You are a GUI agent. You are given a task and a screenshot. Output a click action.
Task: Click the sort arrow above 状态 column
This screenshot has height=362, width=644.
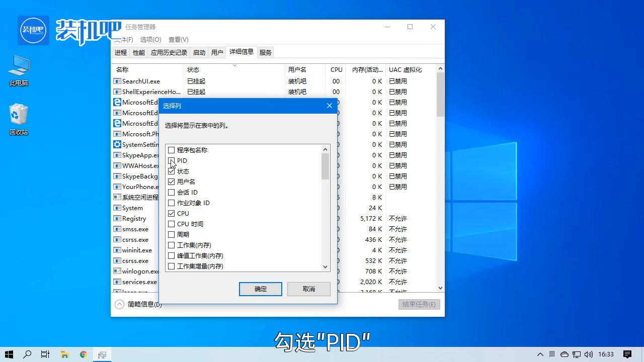coord(234,64)
